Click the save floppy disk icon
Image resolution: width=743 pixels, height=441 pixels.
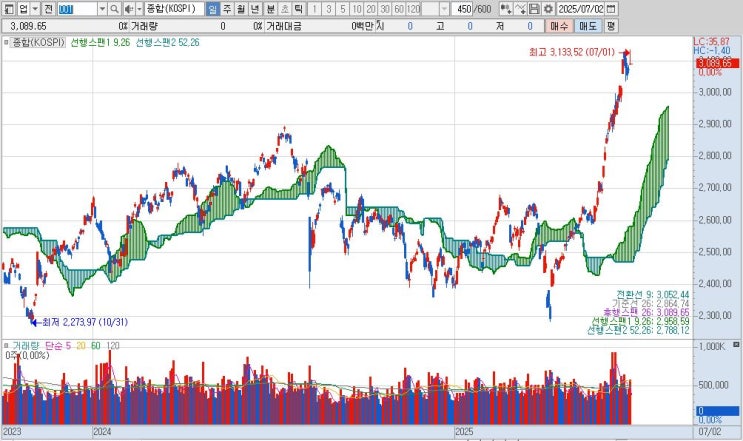[534, 9]
